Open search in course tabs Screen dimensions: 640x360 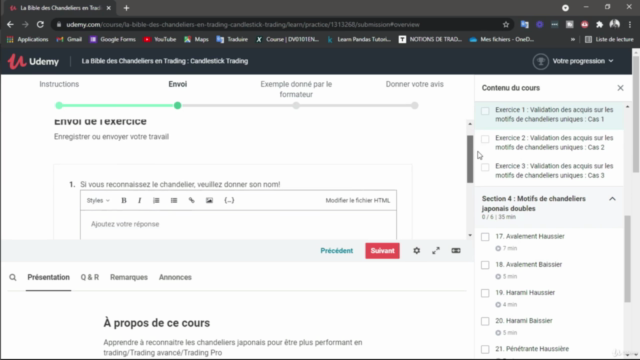point(13,278)
